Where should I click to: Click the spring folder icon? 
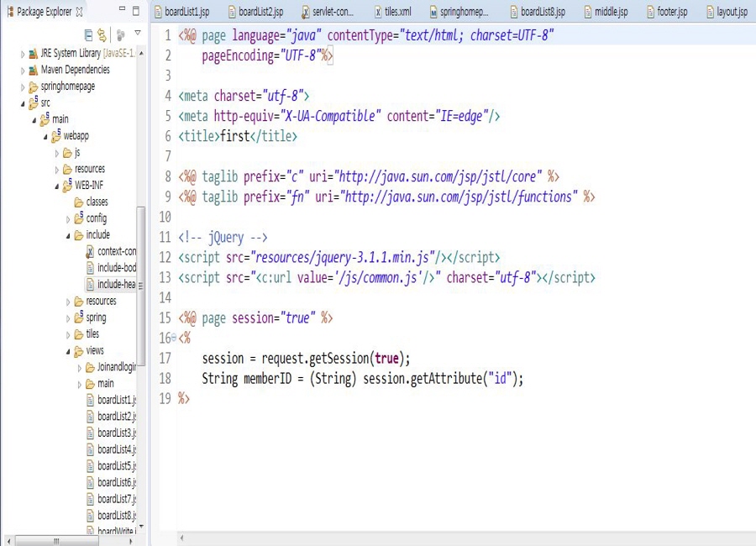[x=79, y=317]
